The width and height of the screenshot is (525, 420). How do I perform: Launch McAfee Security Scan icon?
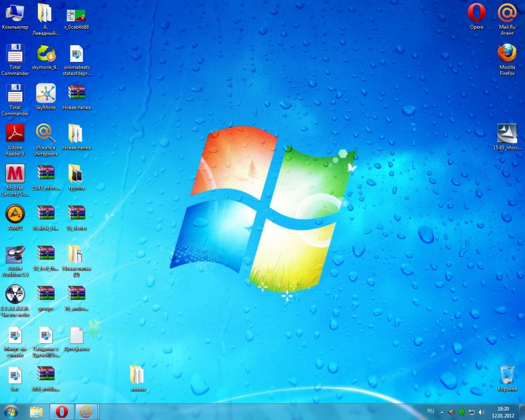pos(15,180)
